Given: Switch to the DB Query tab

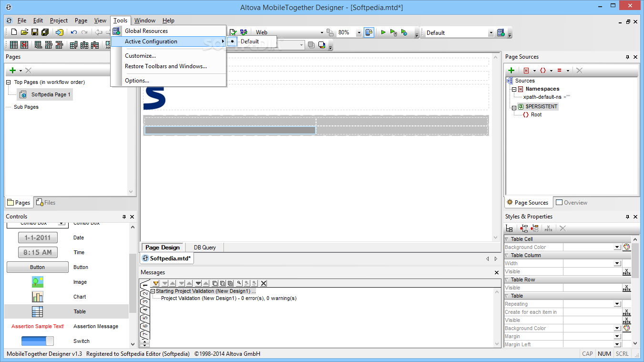Looking at the screenshot, I should (x=205, y=248).
